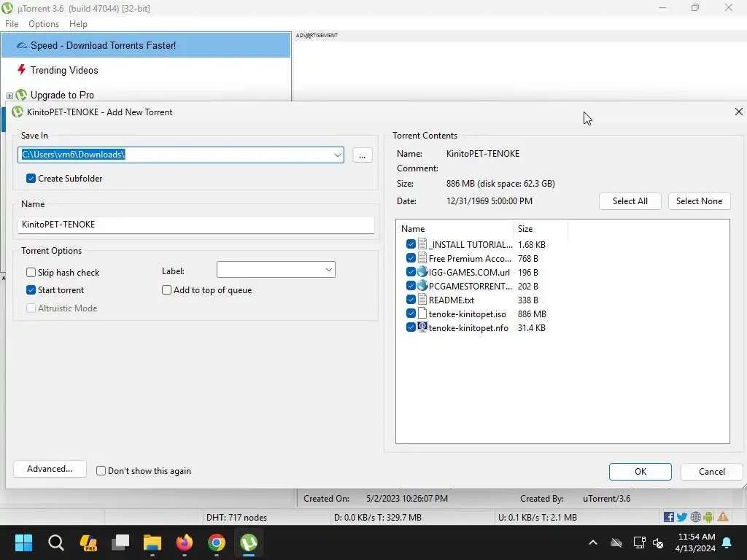Uncheck IGG-GAMES.COM.url checkbox
Viewport: 747px width, 560px height.
411,272
